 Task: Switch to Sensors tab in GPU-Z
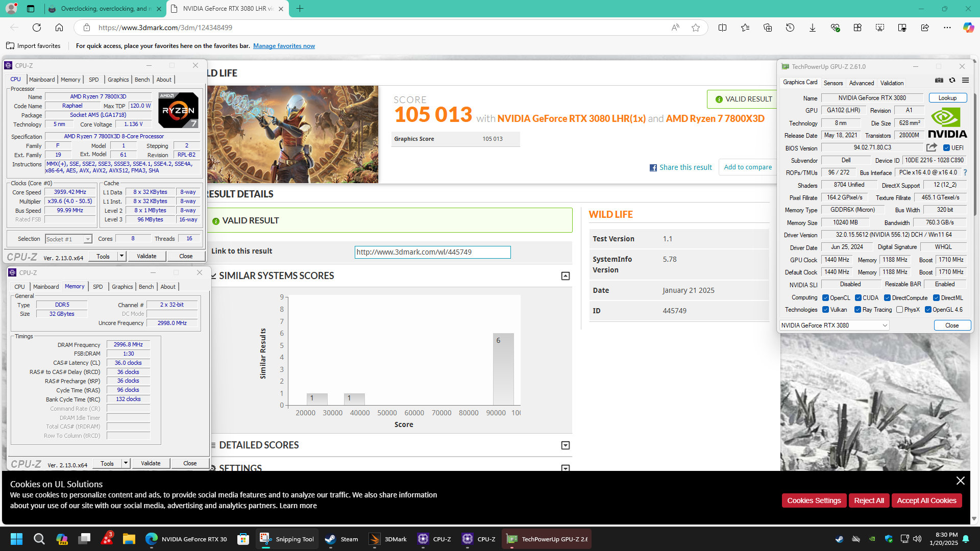coord(833,83)
